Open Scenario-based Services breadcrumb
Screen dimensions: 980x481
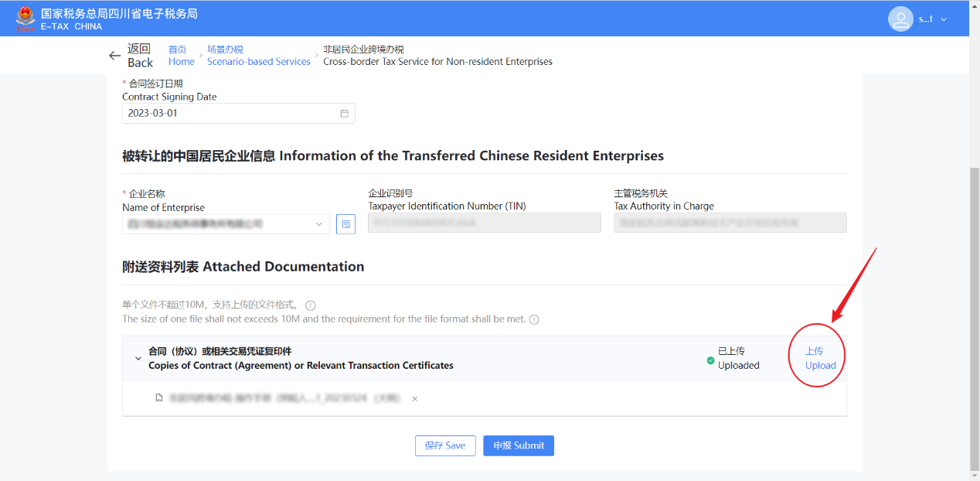258,56
